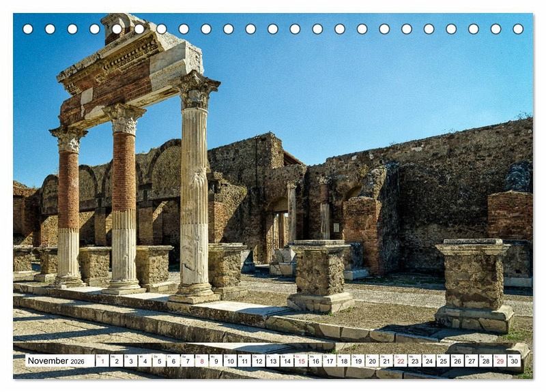Click day 5 in the calendar strip

[x=159, y=361]
